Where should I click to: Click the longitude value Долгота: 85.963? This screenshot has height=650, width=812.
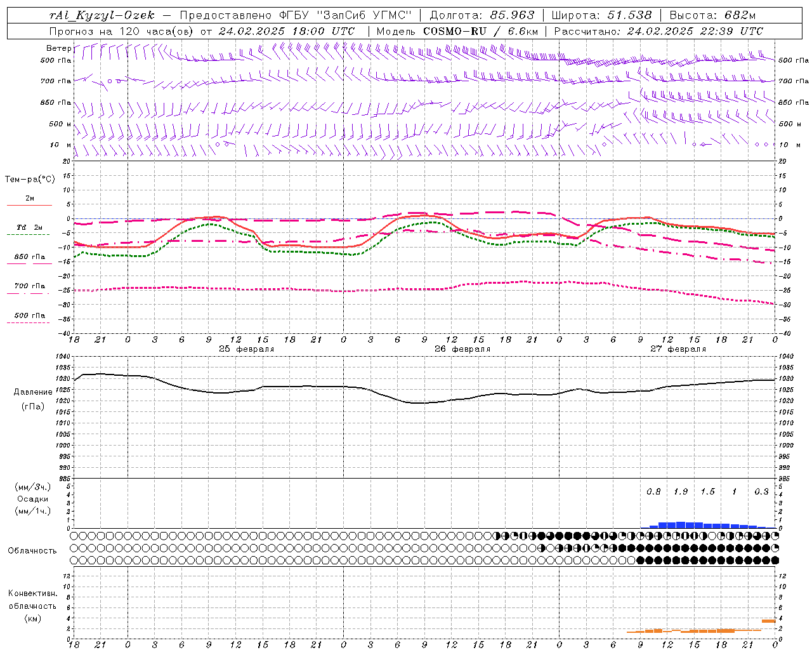(x=482, y=15)
